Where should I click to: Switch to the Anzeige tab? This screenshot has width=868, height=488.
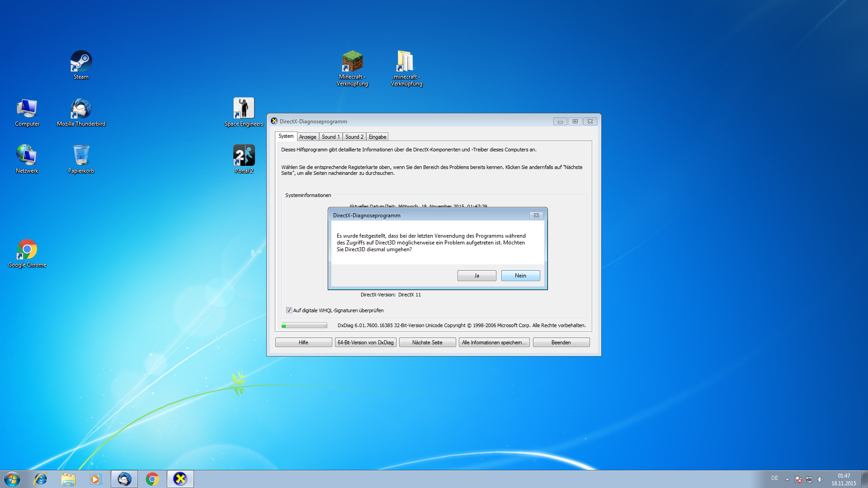click(x=307, y=137)
